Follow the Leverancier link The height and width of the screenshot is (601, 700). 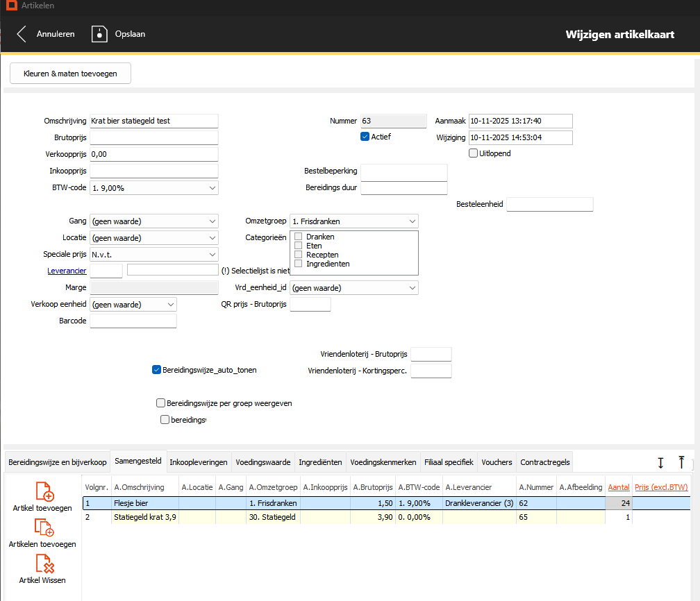(x=67, y=271)
